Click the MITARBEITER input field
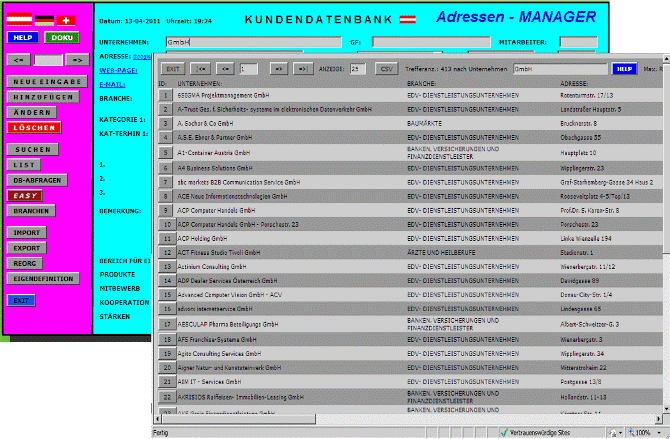Image resolution: width=670 pixels, height=439 pixels. (579, 42)
